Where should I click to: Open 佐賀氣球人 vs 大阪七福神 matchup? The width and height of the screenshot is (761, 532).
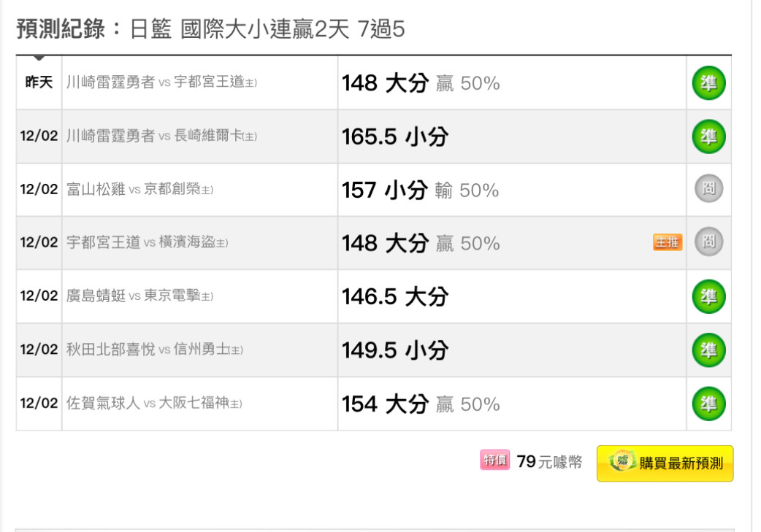(154, 403)
